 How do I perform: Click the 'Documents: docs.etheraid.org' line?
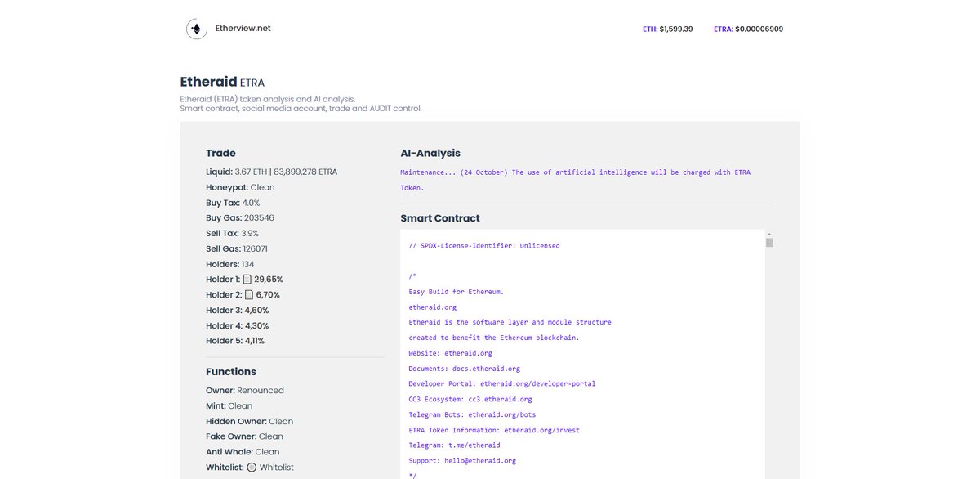tap(465, 369)
